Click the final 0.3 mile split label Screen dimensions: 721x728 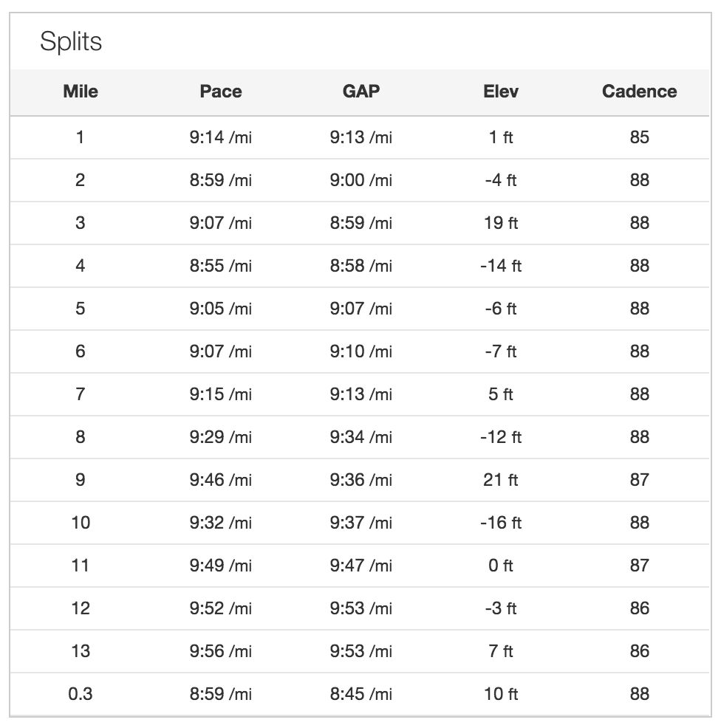tap(81, 694)
